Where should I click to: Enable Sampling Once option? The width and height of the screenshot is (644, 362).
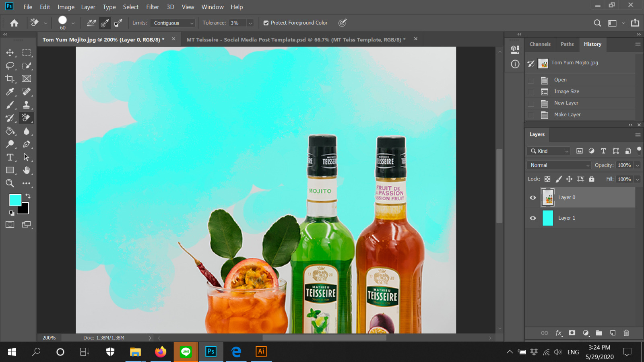click(105, 23)
